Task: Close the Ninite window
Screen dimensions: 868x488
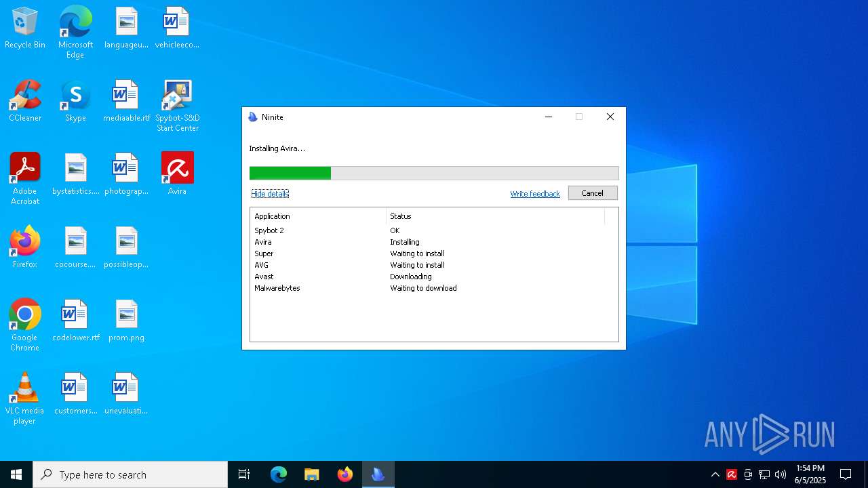Action: [610, 117]
